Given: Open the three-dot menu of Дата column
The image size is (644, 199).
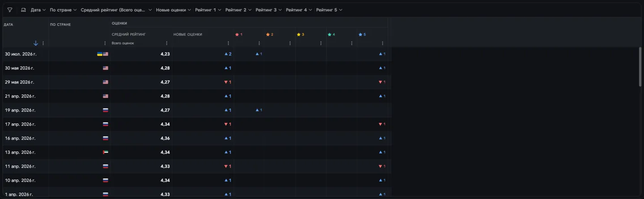Looking at the screenshot, I should 43,43.
